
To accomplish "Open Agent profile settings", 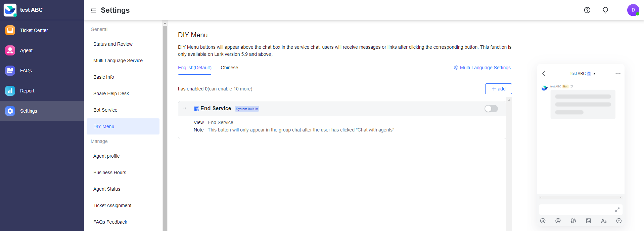I will coord(123,156).
